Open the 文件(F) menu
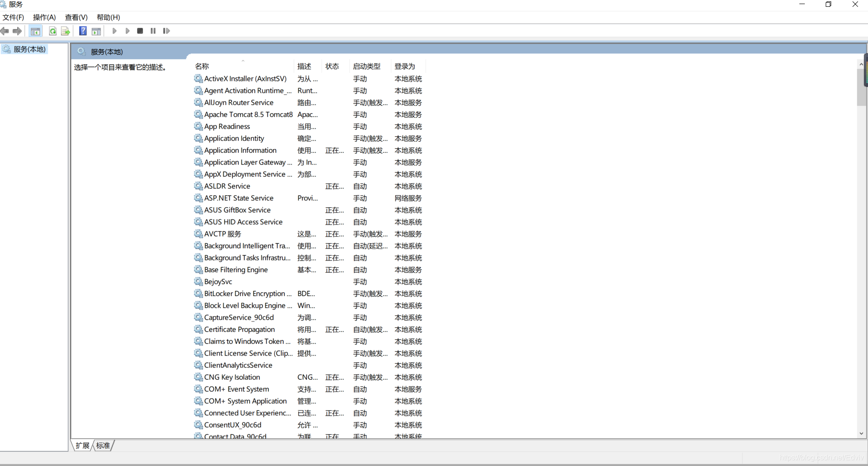The image size is (868, 466). (13, 17)
